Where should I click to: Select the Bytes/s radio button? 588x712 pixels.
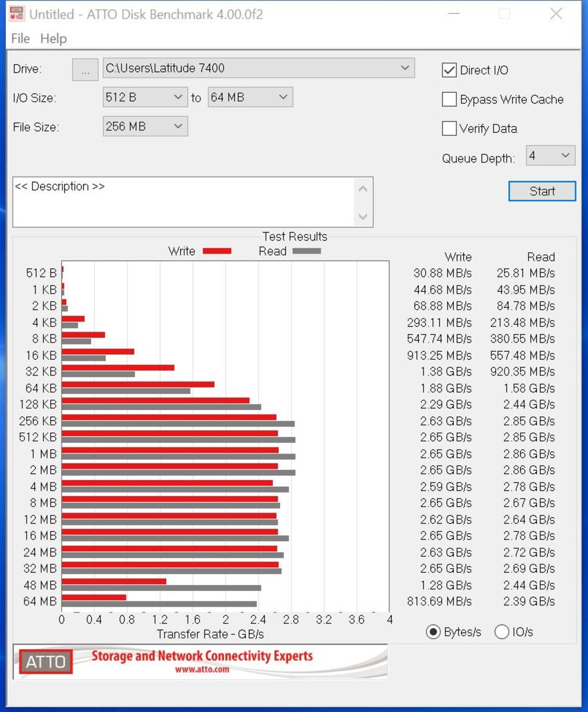433,632
